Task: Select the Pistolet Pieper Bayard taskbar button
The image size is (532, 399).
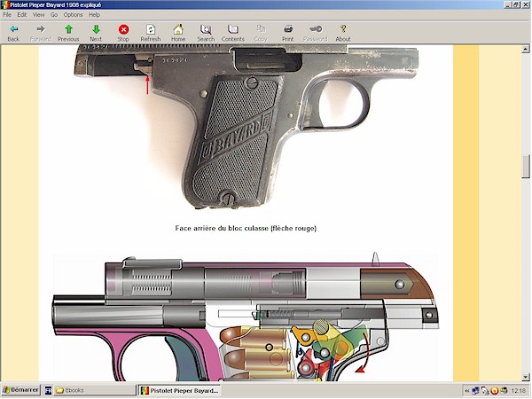Action: tap(180, 390)
